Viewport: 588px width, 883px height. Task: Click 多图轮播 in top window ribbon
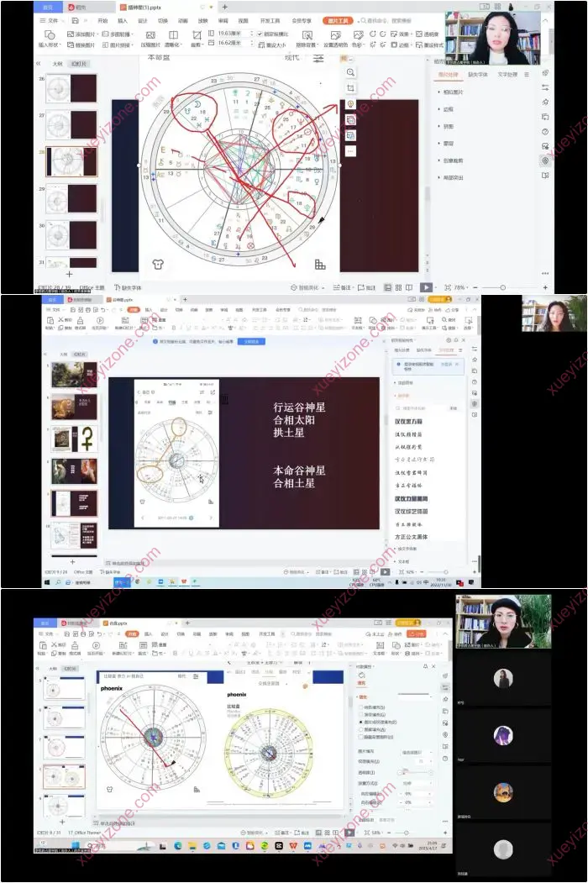(x=117, y=34)
